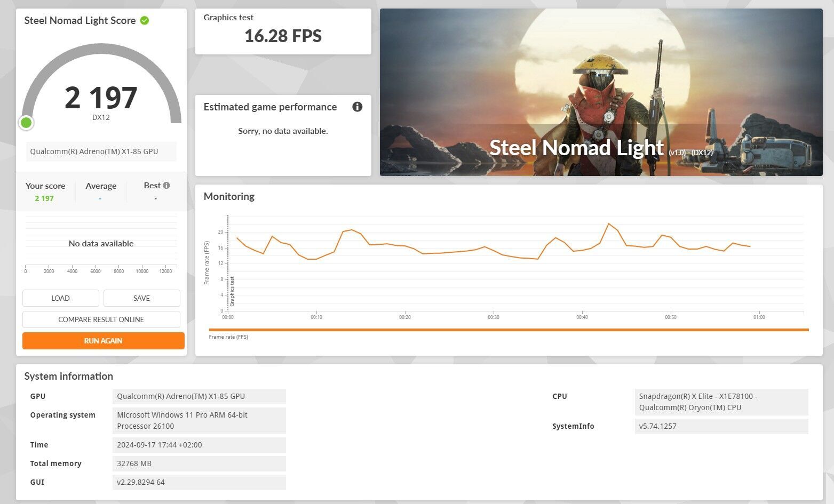Click the Steel Nomad Light banner image
The width and height of the screenshot is (834, 504).
point(601,92)
